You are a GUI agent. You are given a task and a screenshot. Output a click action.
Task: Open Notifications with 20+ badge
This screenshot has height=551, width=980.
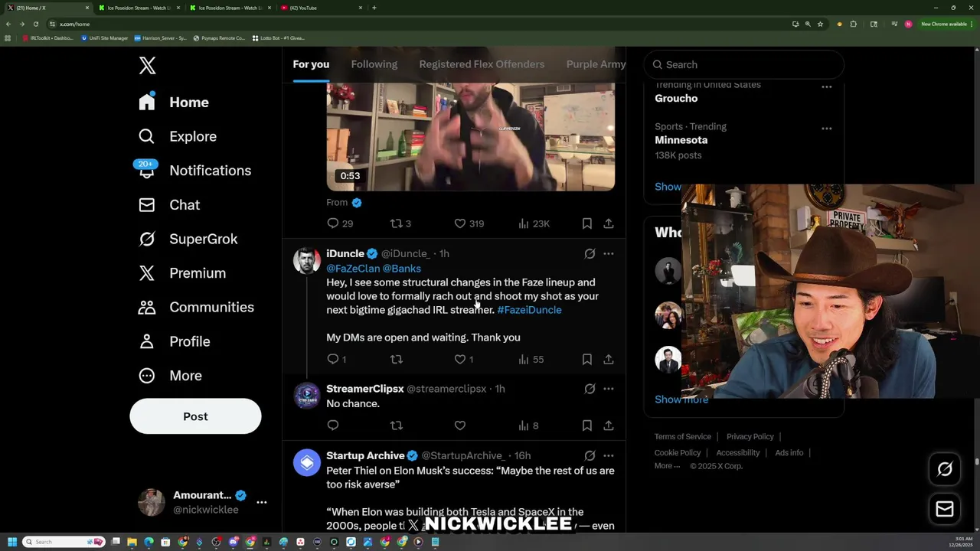(x=194, y=170)
